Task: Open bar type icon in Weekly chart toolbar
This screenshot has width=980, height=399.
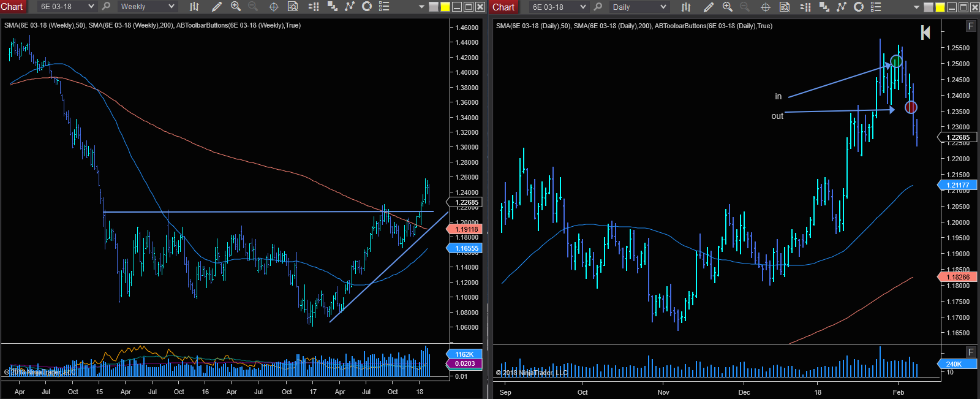Action: [194, 7]
